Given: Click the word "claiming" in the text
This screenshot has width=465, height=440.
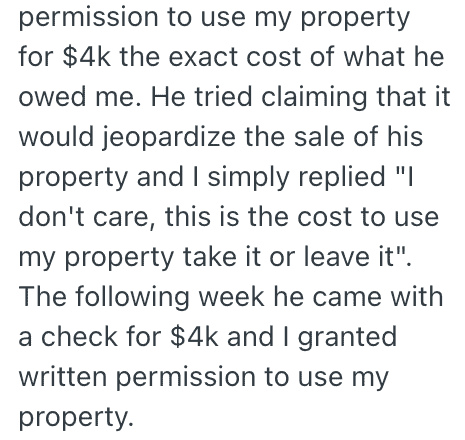Looking at the screenshot, I should point(314,98).
